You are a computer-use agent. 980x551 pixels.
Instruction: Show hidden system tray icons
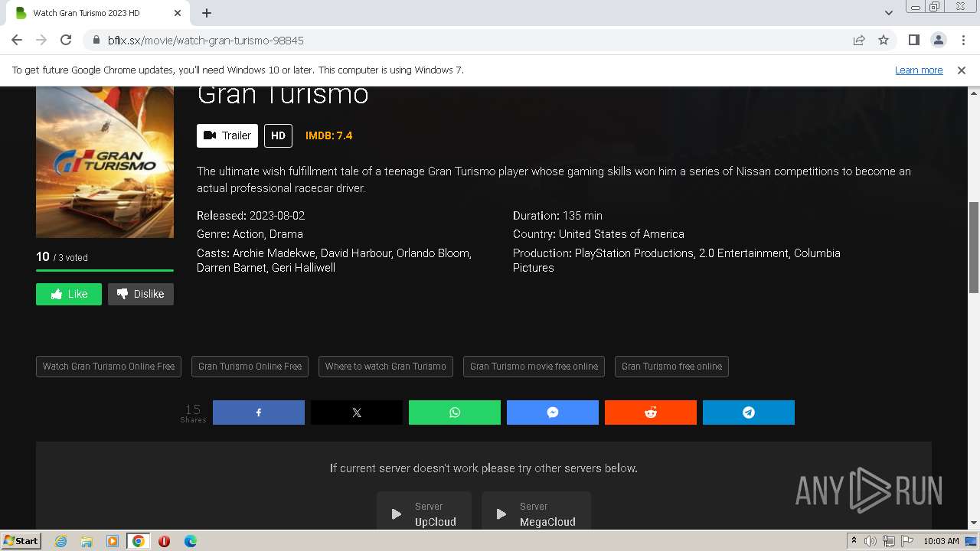click(854, 541)
